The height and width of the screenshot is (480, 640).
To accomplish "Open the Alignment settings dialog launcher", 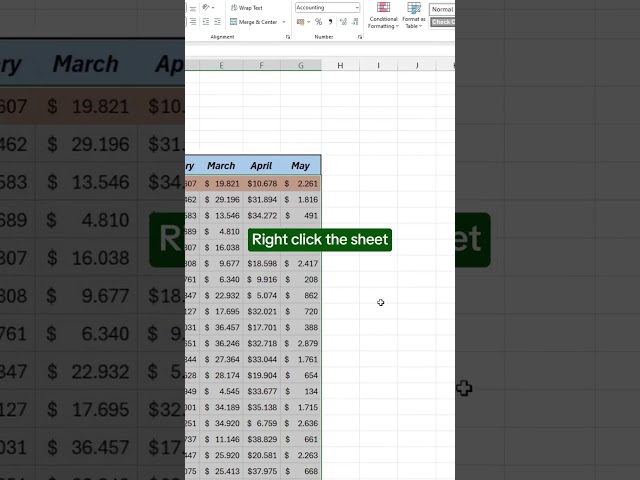I will pos(288,37).
